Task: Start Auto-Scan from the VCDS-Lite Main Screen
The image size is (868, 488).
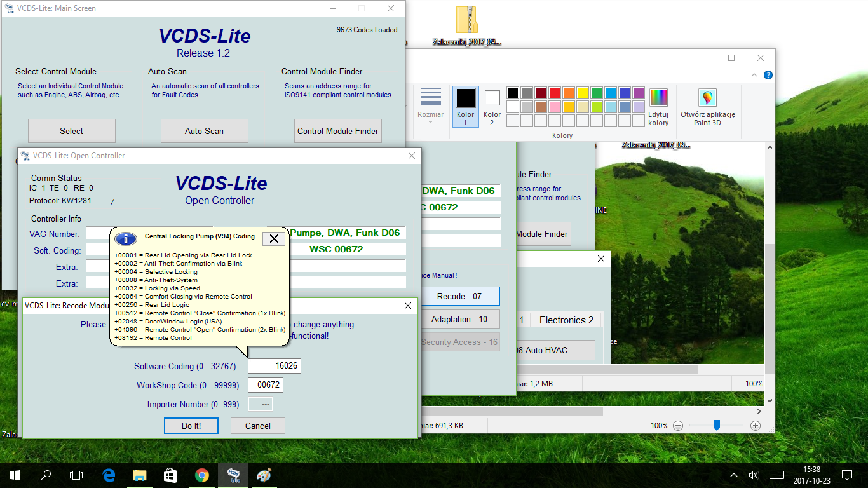Action: tap(204, 131)
